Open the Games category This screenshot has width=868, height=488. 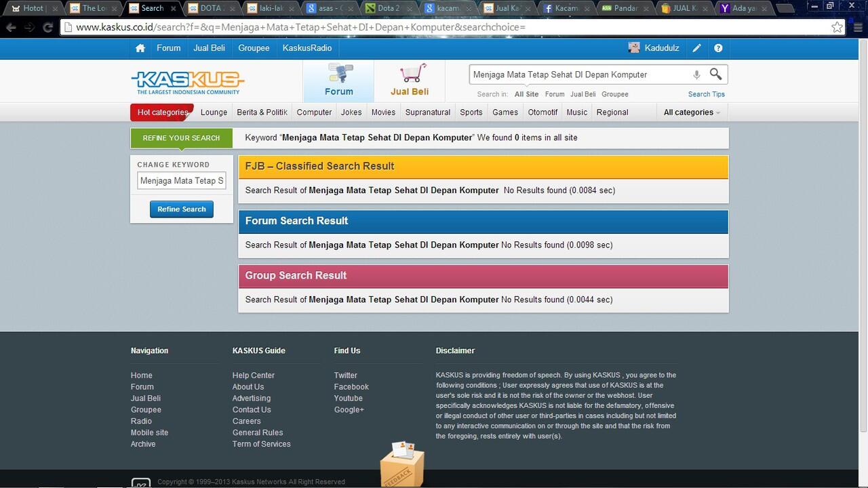(x=505, y=113)
